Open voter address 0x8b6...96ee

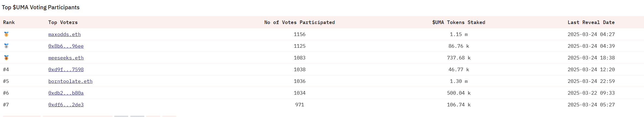[66, 46]
